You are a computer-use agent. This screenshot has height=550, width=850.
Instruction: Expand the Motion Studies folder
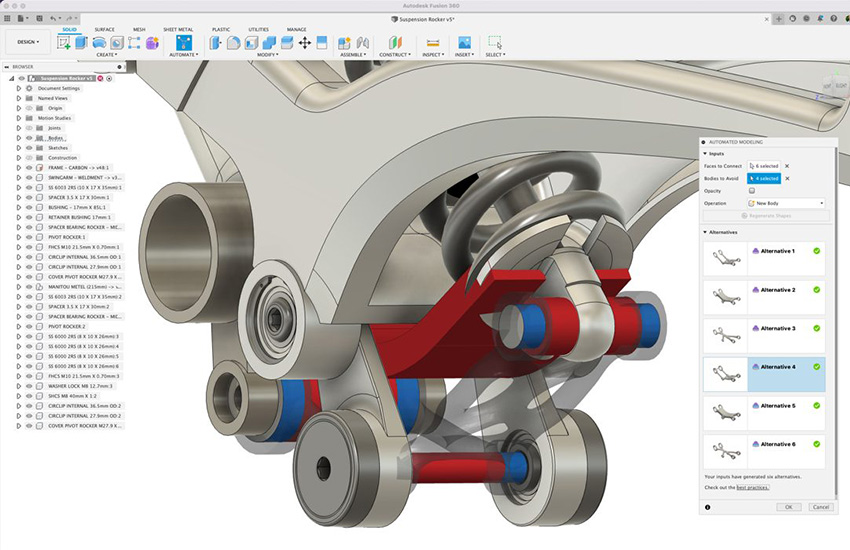coord(19,118)
